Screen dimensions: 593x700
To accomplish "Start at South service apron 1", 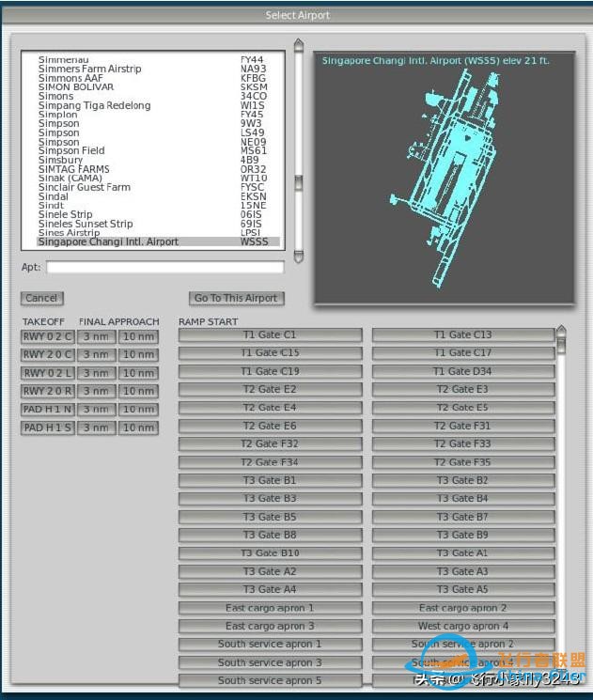I will (x=270, y=645).
